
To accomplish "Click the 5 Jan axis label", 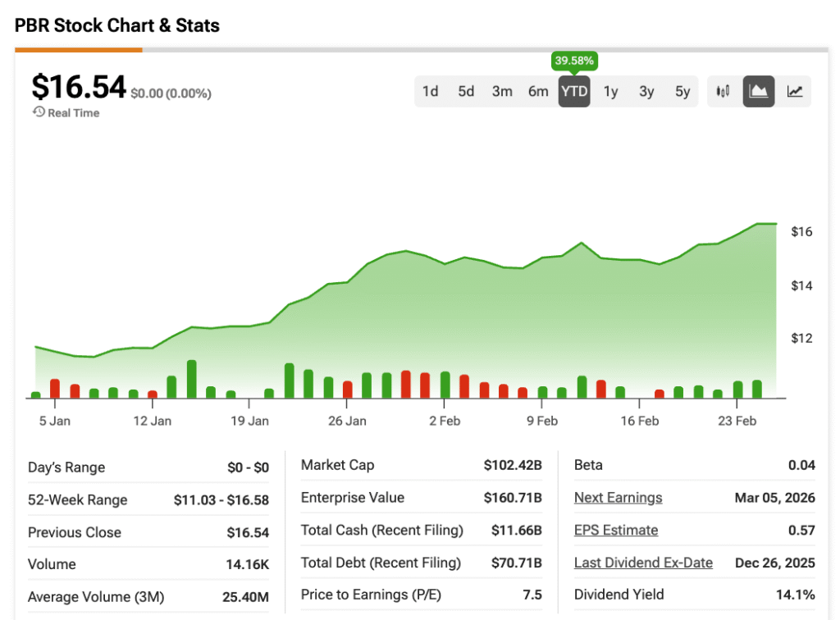I will (x=55, y=421).
